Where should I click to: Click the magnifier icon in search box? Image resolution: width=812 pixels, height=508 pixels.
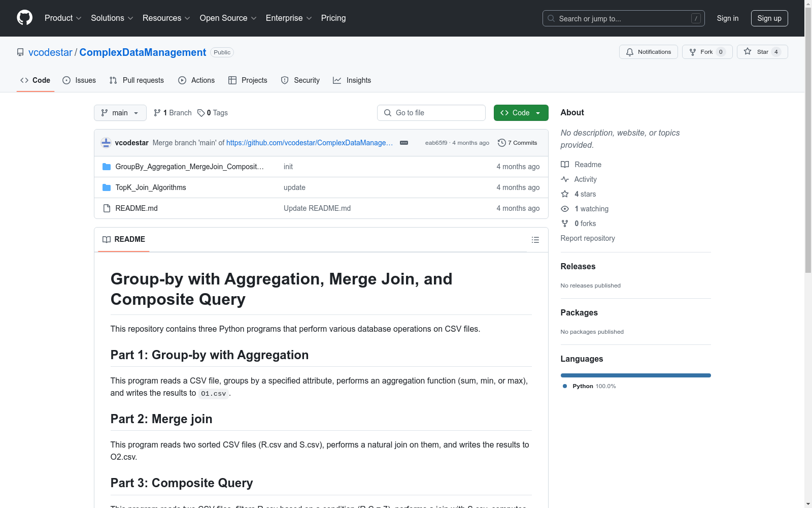551,18
